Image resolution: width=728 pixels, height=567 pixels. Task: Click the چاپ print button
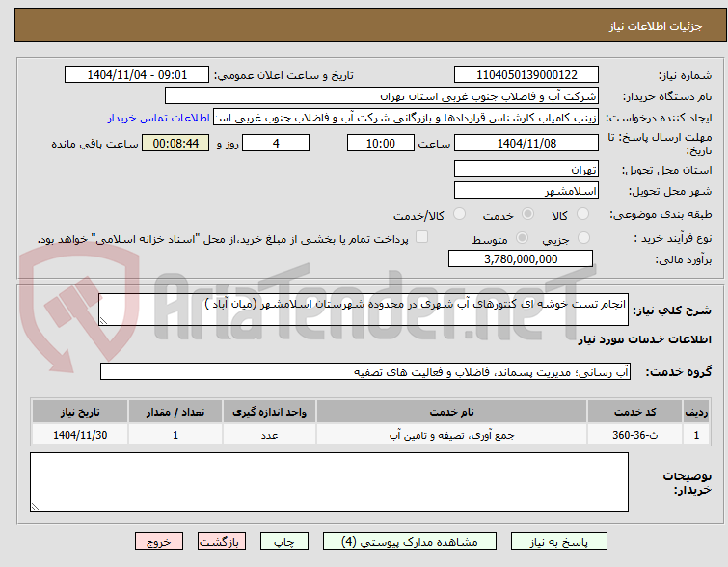coord(284,542)
